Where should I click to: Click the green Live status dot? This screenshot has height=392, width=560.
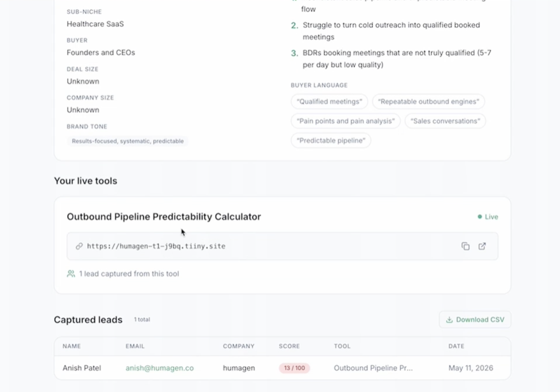480,216
